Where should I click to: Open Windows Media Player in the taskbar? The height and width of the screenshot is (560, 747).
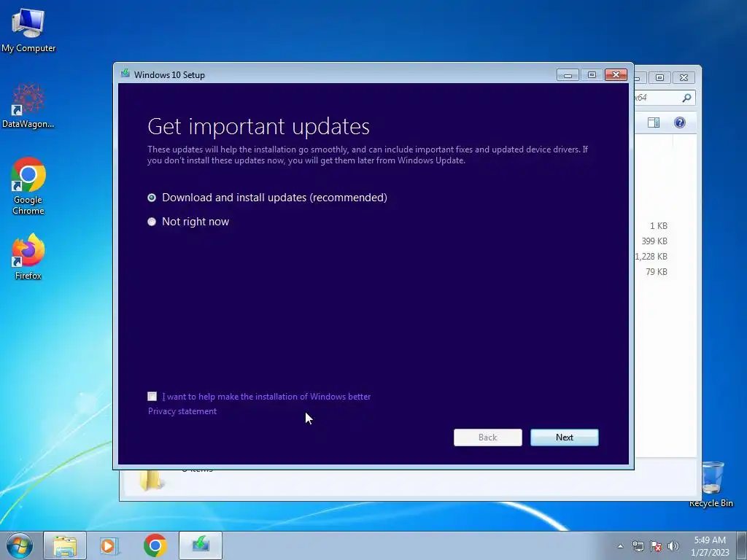109,545
